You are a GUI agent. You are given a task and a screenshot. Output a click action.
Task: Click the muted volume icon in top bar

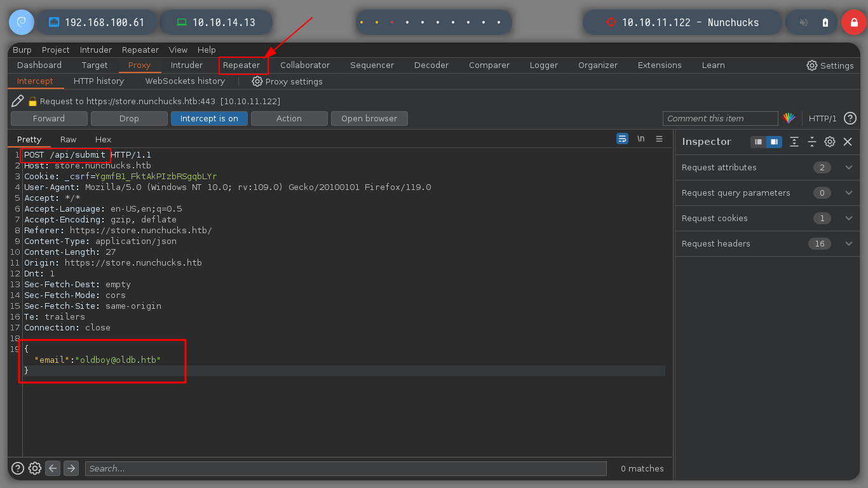pyautogui.click(x=804, y=22)
